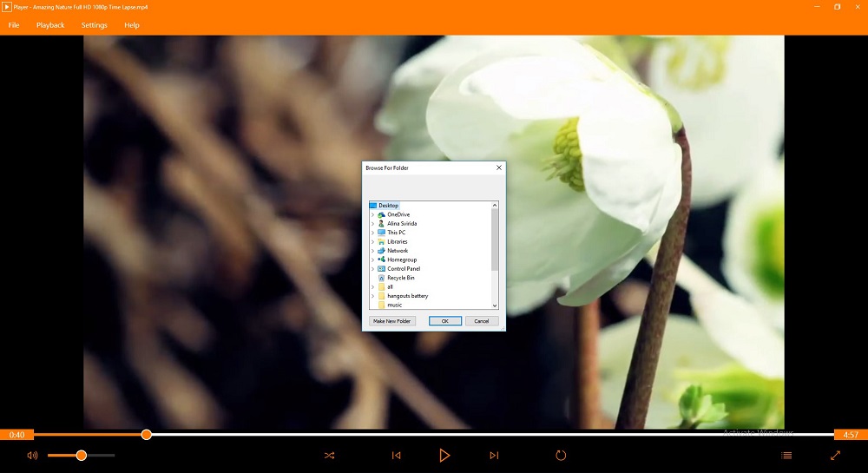
Task: Select Libraries in the folder tree
Action: click(398, 242)
